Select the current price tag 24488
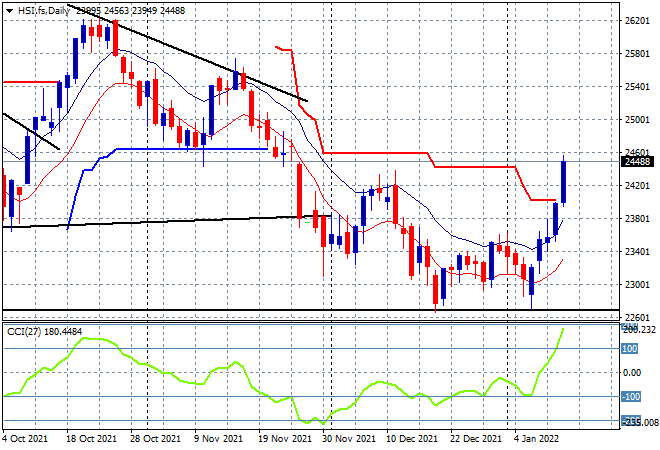 coord(637,162)
